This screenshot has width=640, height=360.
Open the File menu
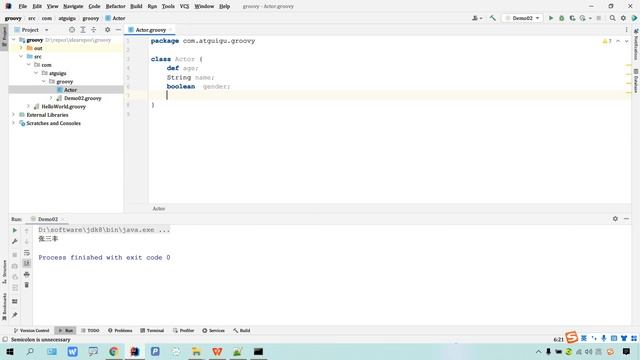[x=22, y=6]
